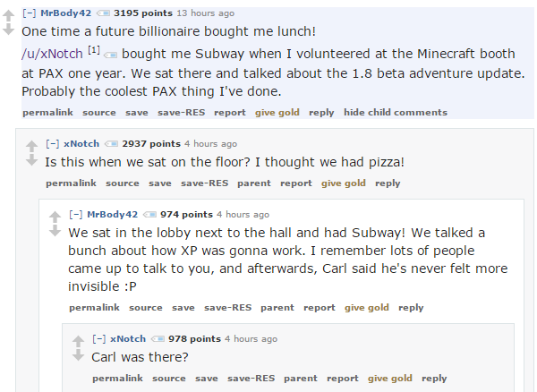Upvote xNotch's "Carl was there?" comment

click(x=78, y=340)
